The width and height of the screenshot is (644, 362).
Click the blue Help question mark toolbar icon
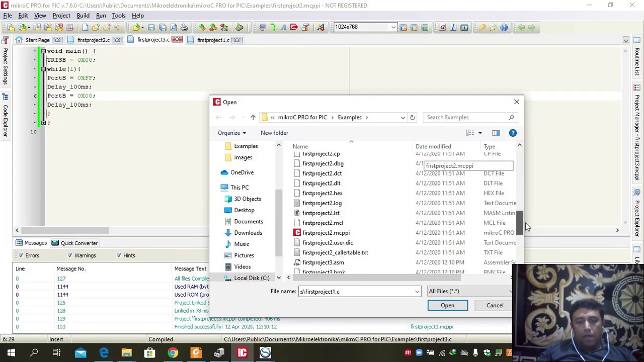pyautogui.click(x=504, y=27)
